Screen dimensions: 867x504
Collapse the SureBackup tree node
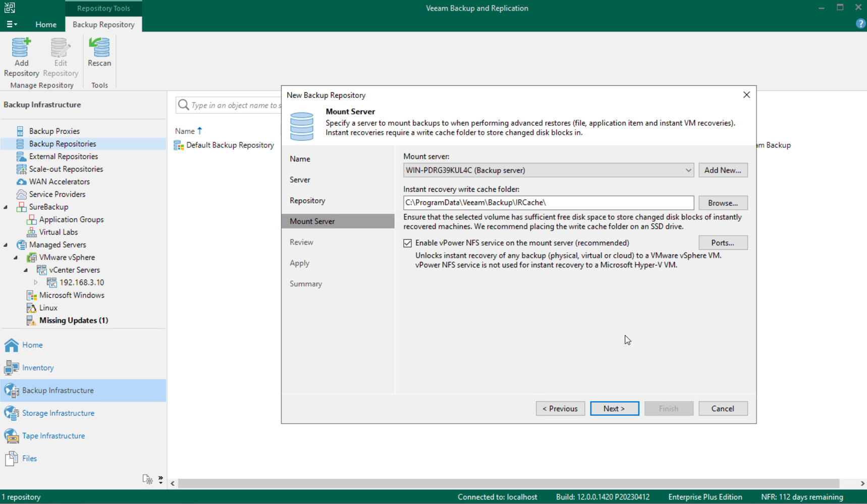pos(6,207)
